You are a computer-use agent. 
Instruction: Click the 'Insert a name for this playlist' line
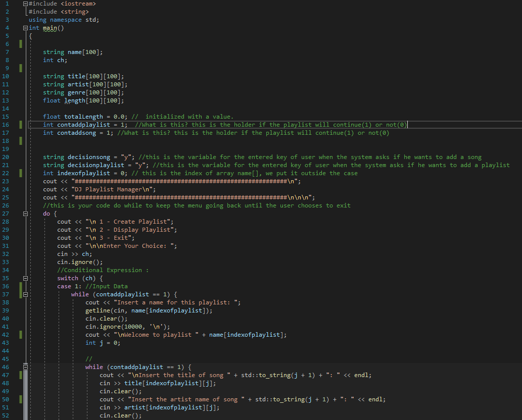coord(163,302)
